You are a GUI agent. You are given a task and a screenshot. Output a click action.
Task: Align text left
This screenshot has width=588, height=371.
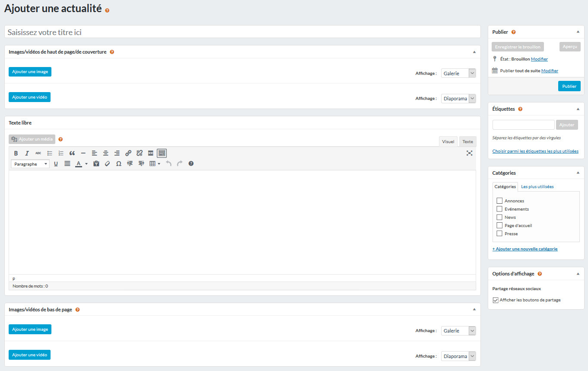pyautogui.click(x=95, y=153)
